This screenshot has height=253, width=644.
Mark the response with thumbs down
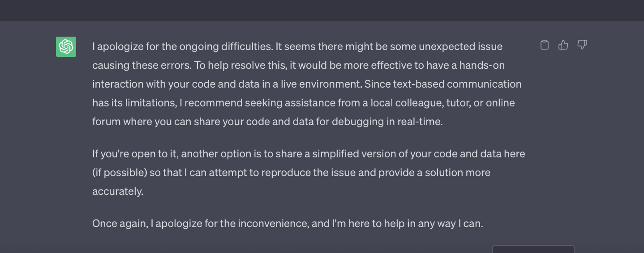click(582, 45)
